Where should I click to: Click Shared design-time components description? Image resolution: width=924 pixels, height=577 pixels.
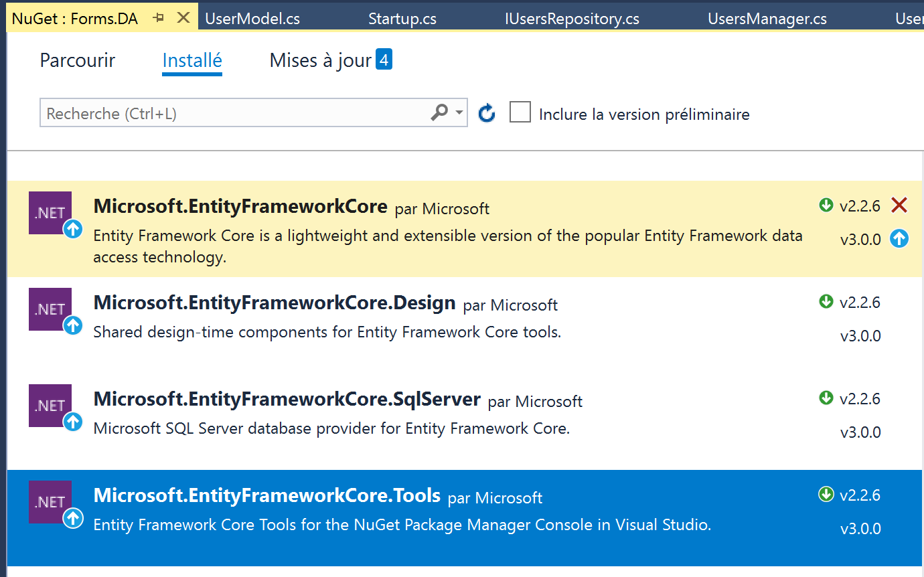tap(327, 332)
